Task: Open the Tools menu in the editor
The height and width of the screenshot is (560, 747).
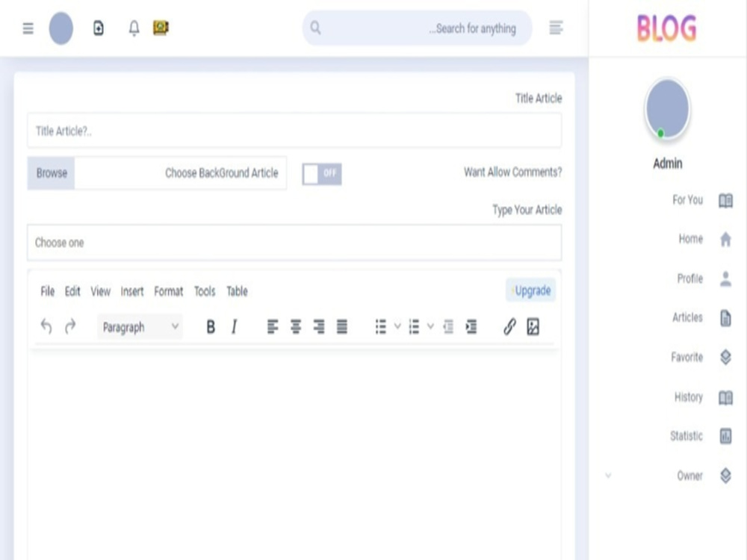Action: pos(205,291)
